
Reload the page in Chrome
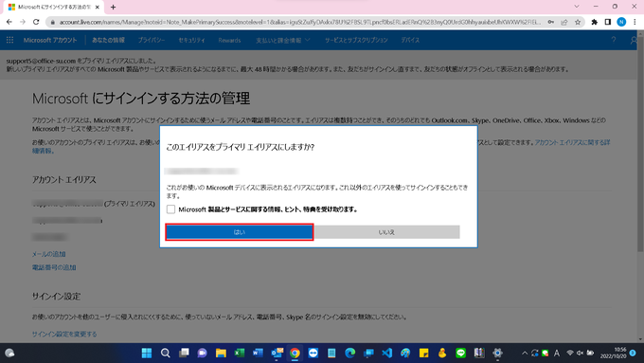[36, 22]
